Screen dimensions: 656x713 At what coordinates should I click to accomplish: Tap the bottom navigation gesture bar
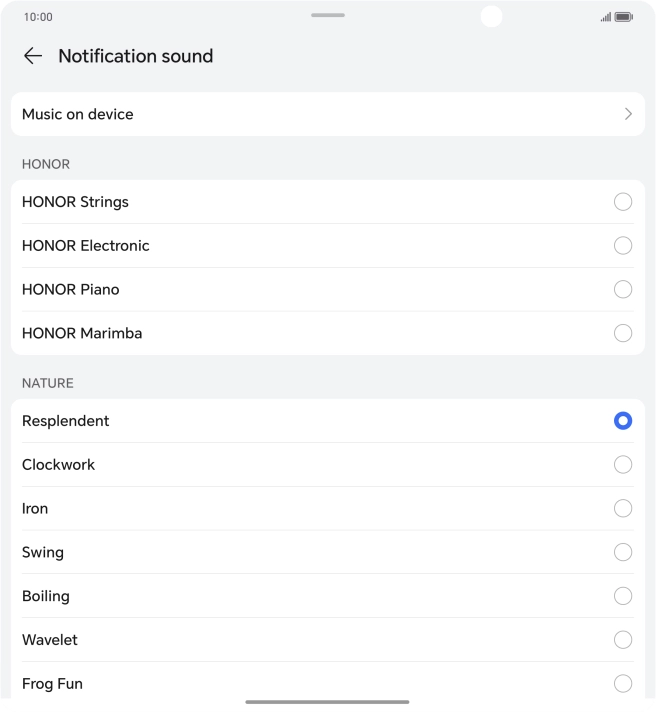coord(327,702)
